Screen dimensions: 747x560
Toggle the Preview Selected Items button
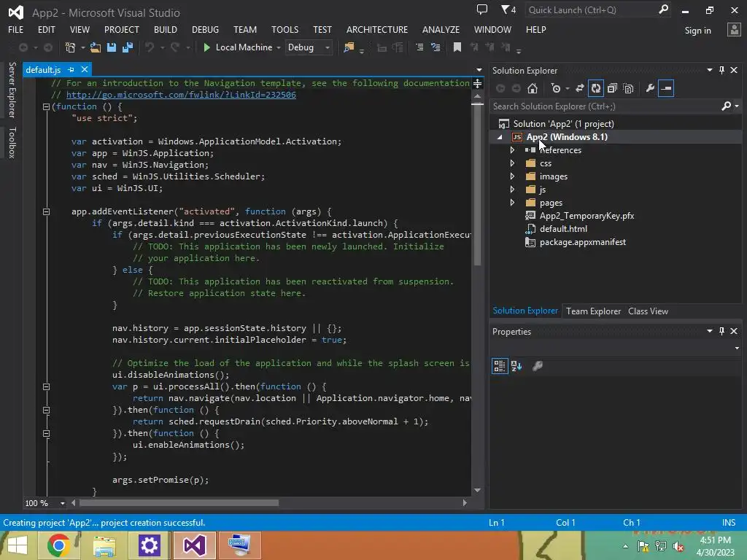[666, 88]
